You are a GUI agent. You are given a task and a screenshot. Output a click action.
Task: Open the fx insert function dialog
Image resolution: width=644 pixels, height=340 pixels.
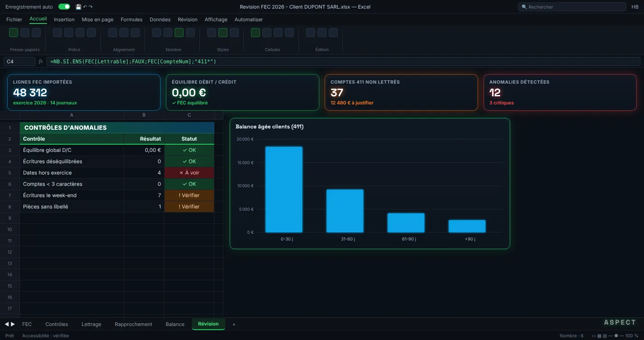41,61
